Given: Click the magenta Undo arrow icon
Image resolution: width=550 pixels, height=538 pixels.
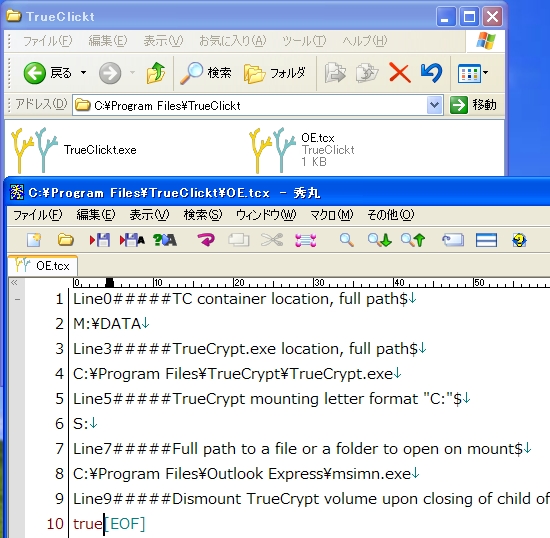Looking at the screenshot, I should click(x=206, y=240).
